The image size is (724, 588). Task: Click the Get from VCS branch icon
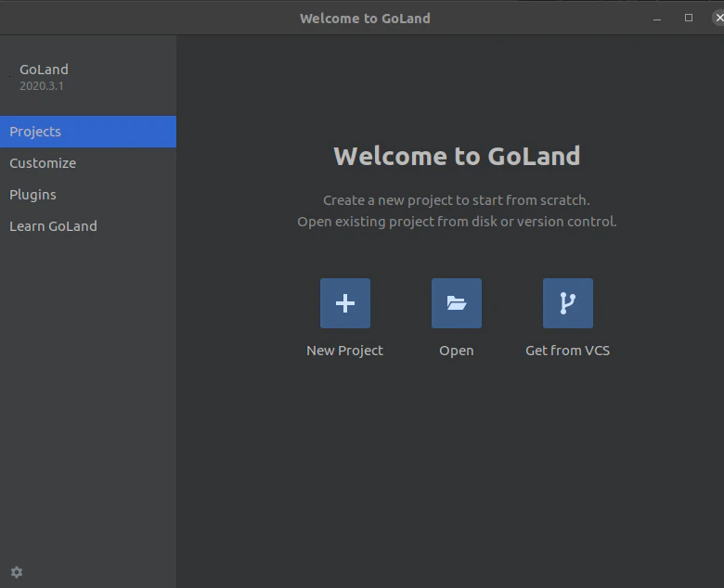tap(567, 303)
